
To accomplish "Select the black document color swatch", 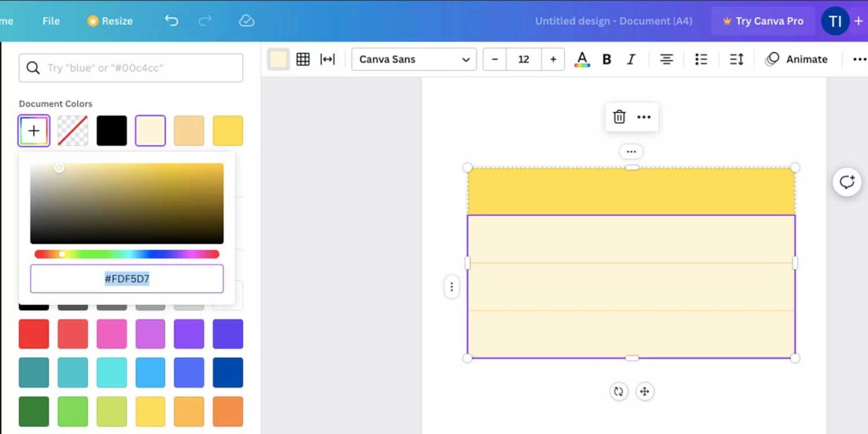I will click(x=112, y=131).
